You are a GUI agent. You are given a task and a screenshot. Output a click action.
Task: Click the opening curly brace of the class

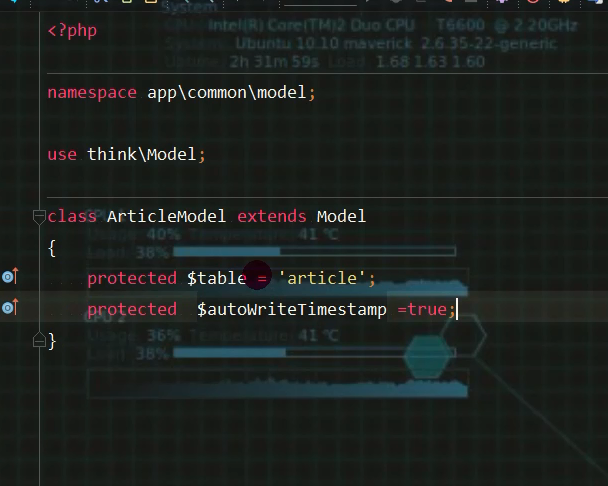[x=52, y=247]
